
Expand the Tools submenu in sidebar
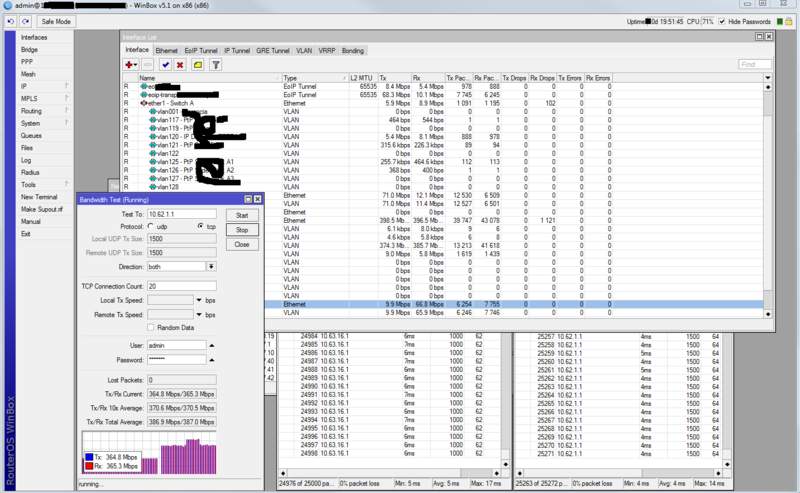point(66,184)
